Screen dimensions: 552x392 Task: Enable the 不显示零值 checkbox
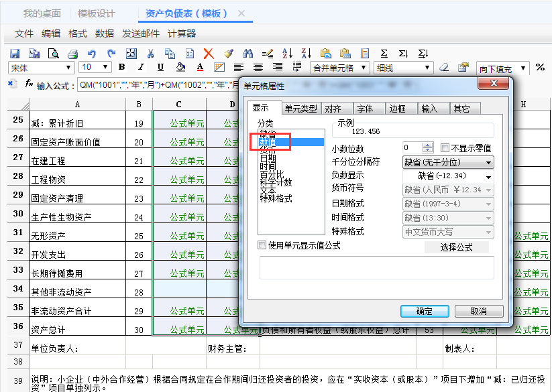pos(445,147)
